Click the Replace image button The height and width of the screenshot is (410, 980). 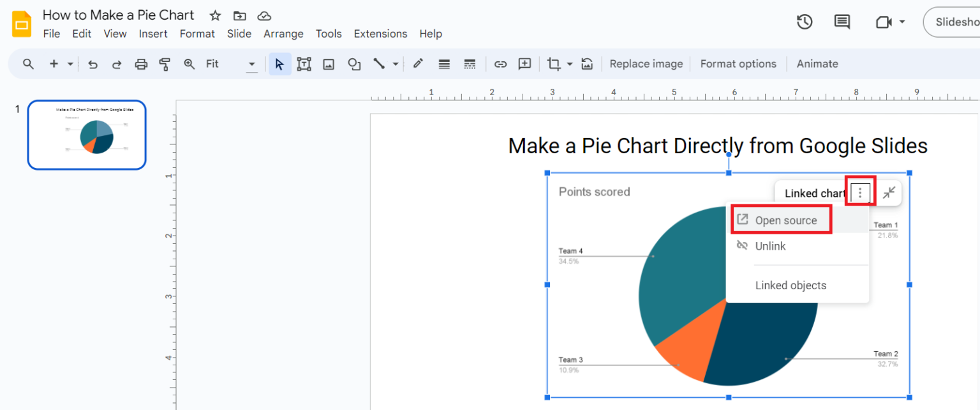[646, 63]
